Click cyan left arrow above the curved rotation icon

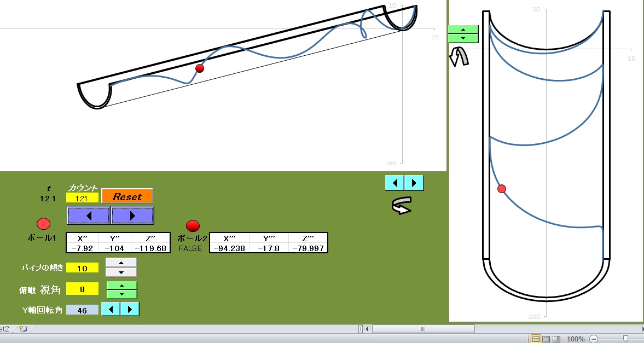click(x=394, y=183)
